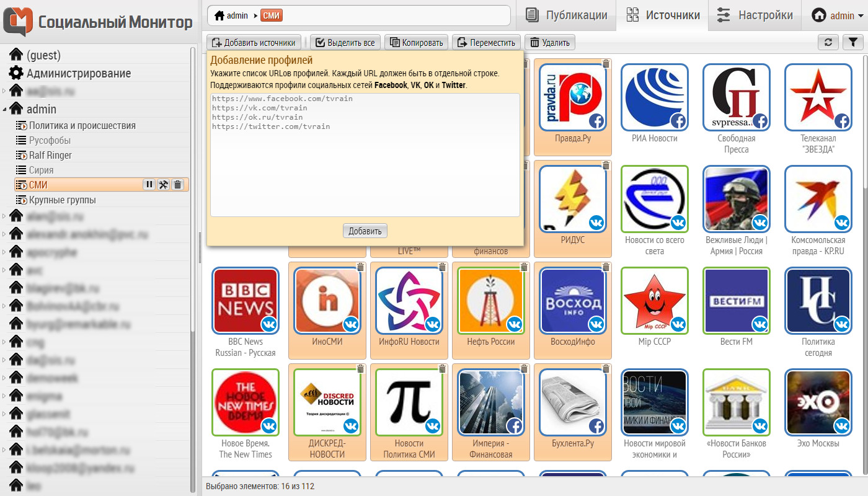Click the sidebar tree vertical scrollbar
Screen dimensions: 868x496
pos(192,190)
